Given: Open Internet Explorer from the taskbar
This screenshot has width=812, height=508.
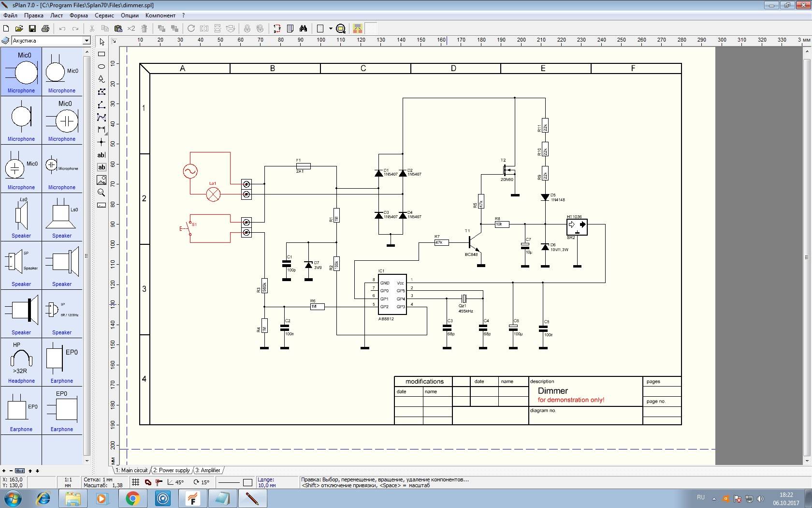Looking at the screenshot, I should (43, 498).
